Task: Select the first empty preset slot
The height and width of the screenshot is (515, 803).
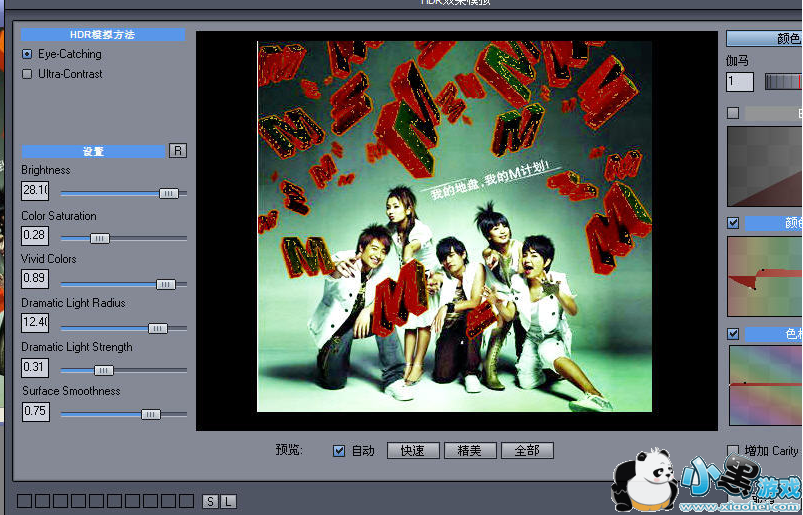Action: pos(24,501)
